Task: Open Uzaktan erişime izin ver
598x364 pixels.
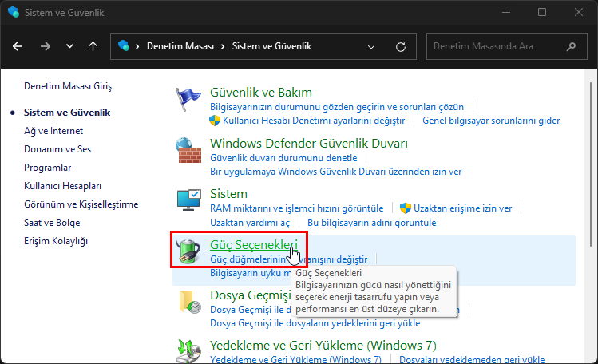Action: tap(462, 208)
